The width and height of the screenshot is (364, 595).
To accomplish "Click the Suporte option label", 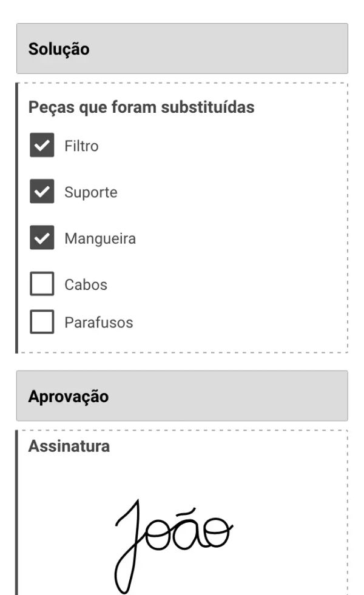I will pos(91,193).
